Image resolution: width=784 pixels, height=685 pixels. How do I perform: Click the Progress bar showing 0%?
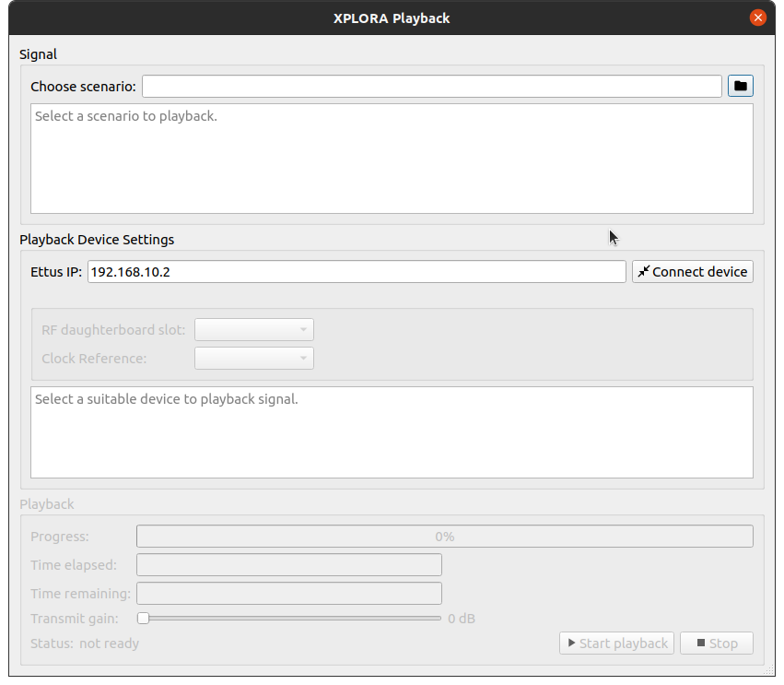click(x=444, y=537)
